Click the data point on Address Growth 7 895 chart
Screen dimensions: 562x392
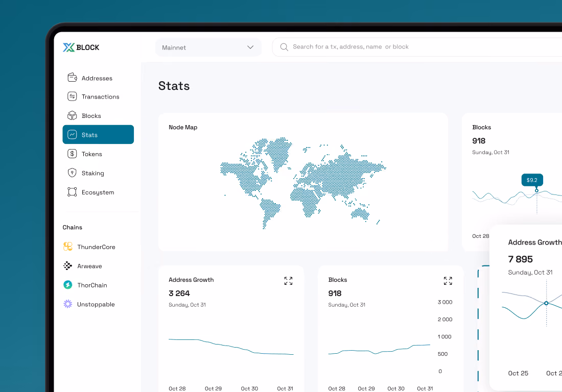(546, 303)
